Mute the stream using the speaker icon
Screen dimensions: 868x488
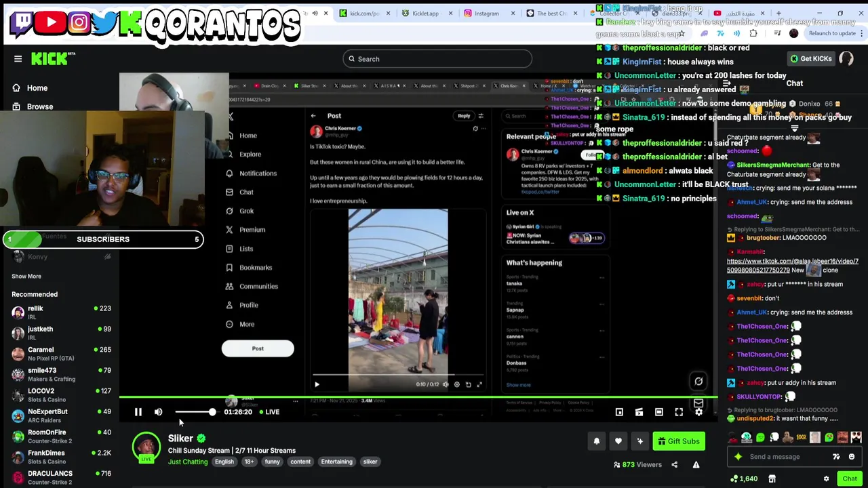point(158,412)
